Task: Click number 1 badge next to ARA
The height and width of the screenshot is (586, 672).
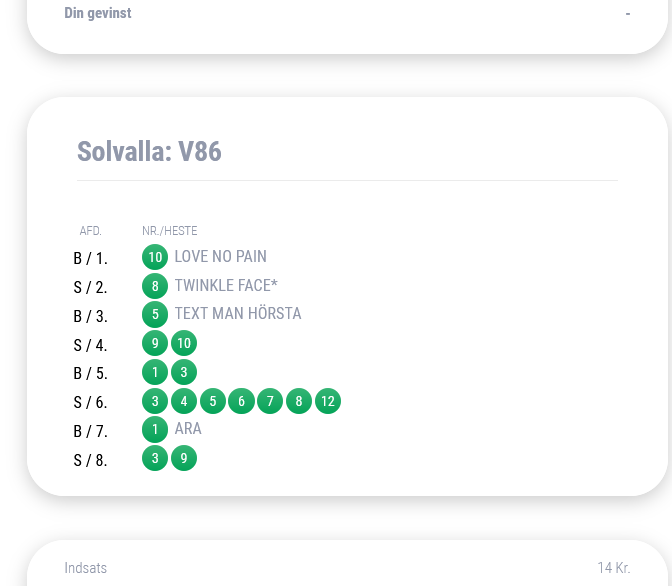Action: (155, 429)
